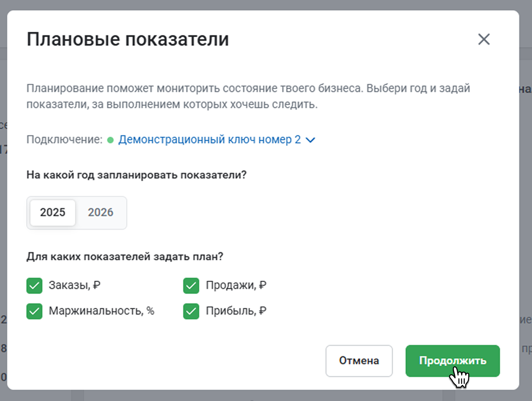Close the Плановые показатели dialog with X
Screen dimensions: 532x401
click(484, 39)
